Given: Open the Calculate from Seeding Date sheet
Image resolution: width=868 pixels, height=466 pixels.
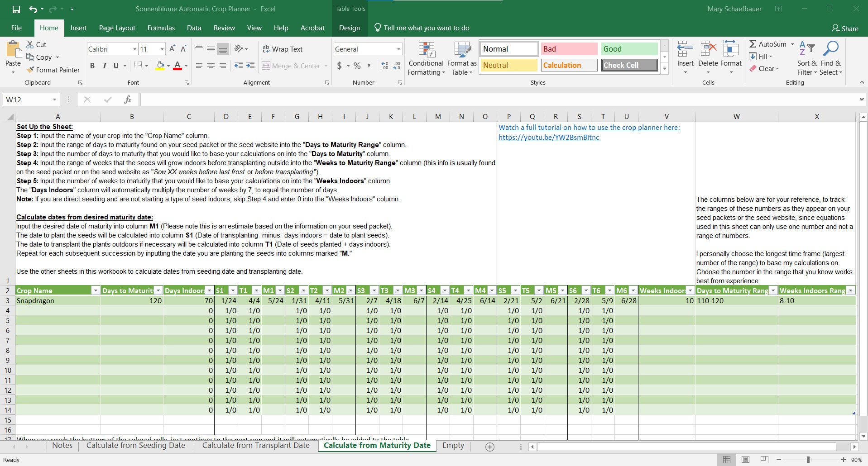Looking at the screenshot, I should point(135,445).
